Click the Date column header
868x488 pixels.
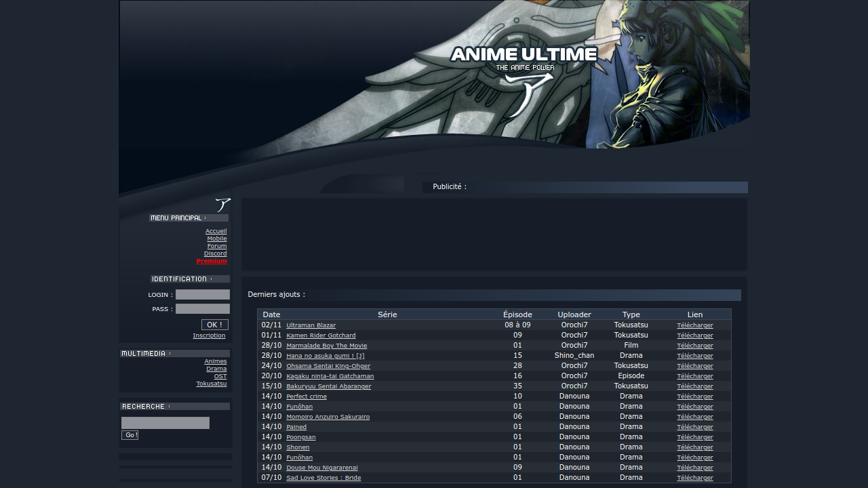pos(271,314)
